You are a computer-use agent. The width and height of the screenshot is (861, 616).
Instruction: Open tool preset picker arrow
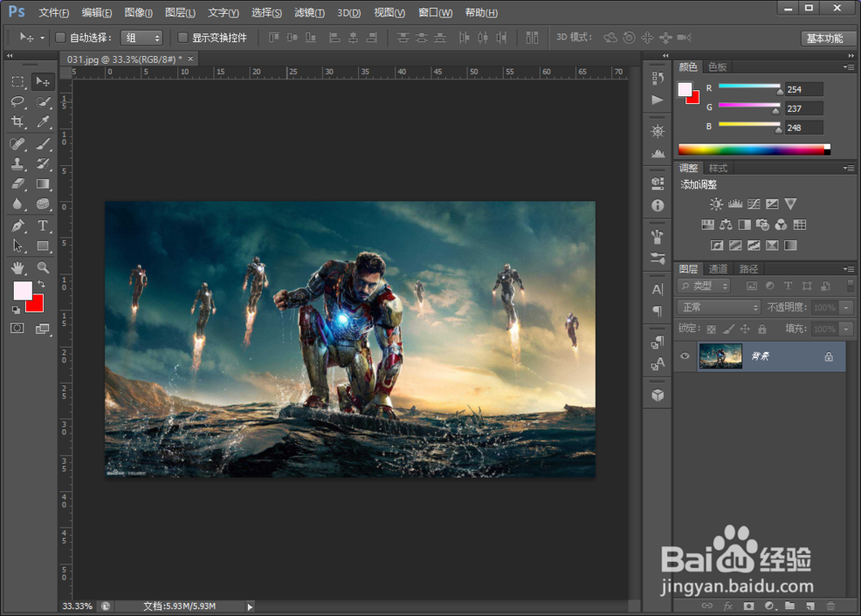[41, 38]
